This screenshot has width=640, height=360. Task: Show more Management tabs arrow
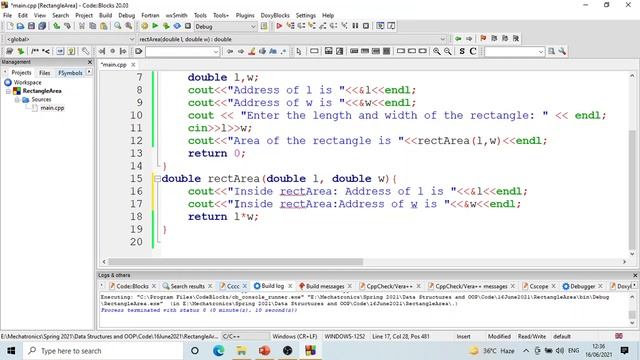pyautogui.click(x=89, y=72)
